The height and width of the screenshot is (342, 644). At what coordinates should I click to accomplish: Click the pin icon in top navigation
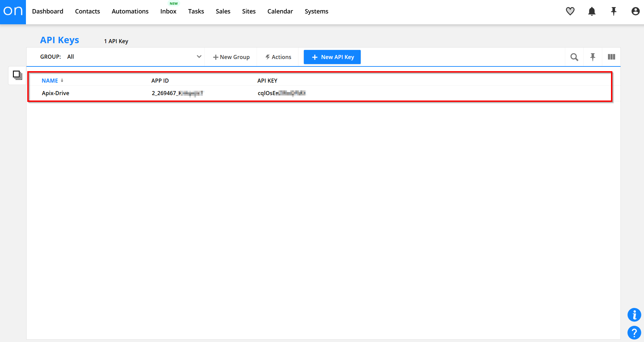tap(614, 11)
